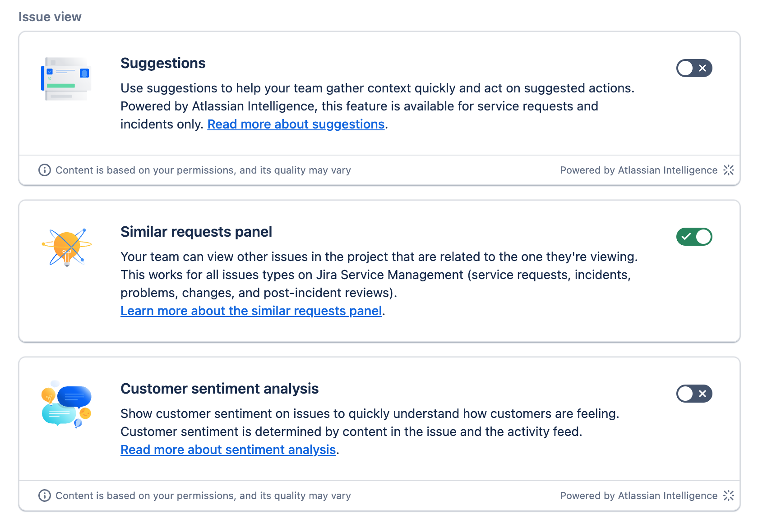758x532 pixels.
Task: Click Atlassian Intelligence sparkle icon in sentiment card
Action: (729, 495)
